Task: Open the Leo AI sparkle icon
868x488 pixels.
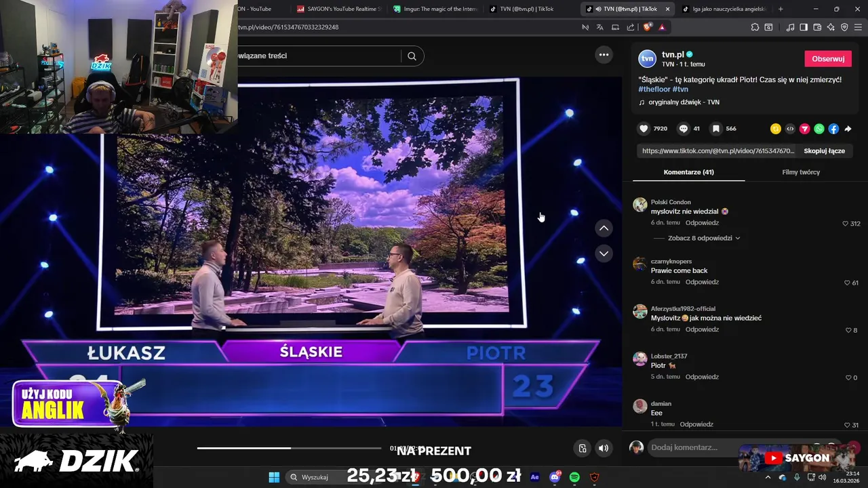Action: tap(831, 27)
